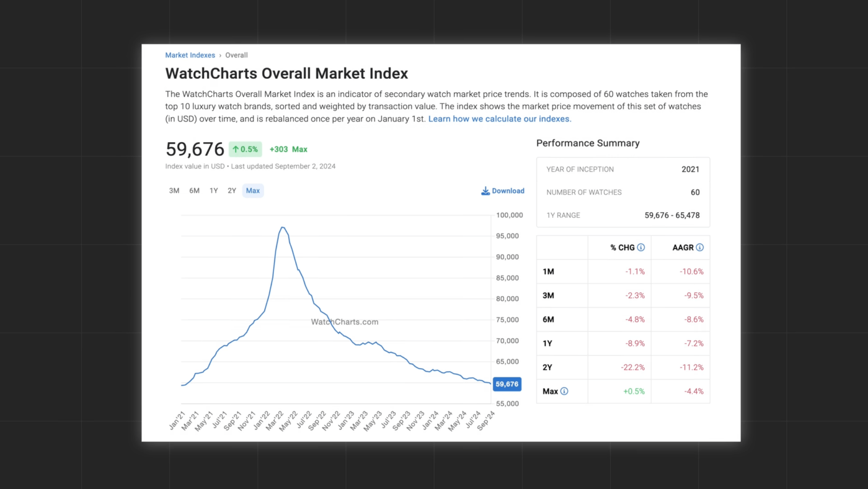
Task: Click the "Sep '24" x-axis label
Action: coord(486,421)
